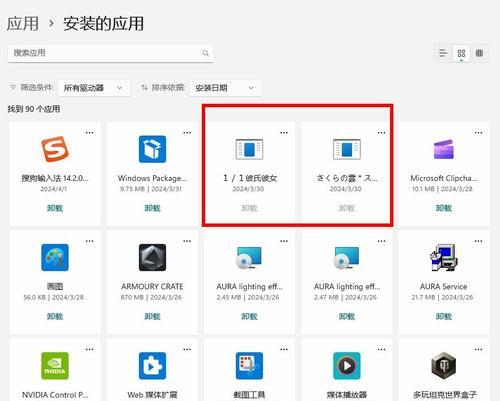Open the 所有驱动器 filter dropdown

tap(94, 88)
